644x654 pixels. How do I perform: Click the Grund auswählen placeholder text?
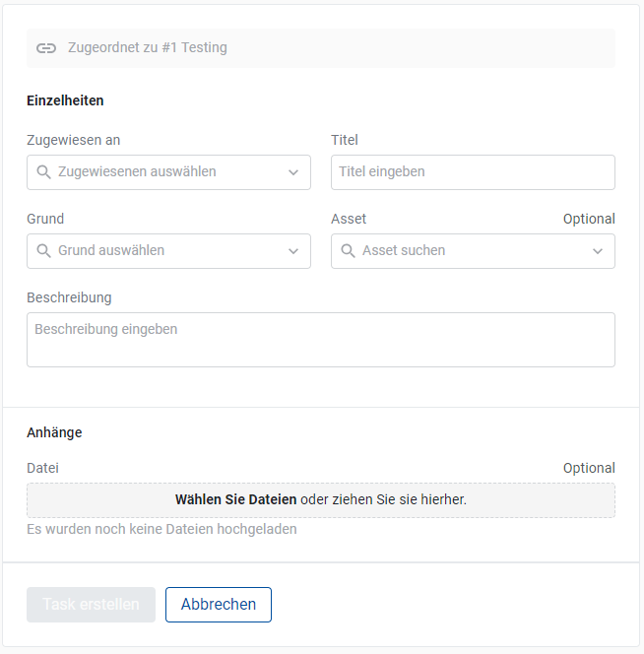pyautogui.click(x=111, y=250)
